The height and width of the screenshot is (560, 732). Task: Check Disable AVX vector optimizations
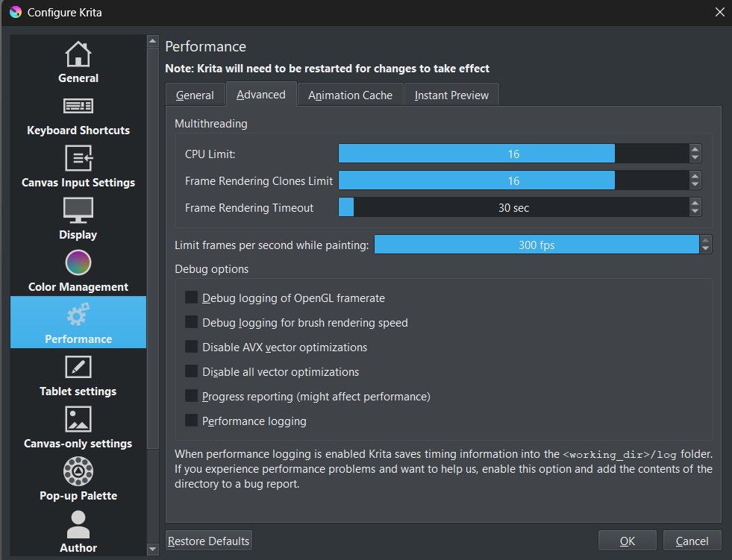192,347
